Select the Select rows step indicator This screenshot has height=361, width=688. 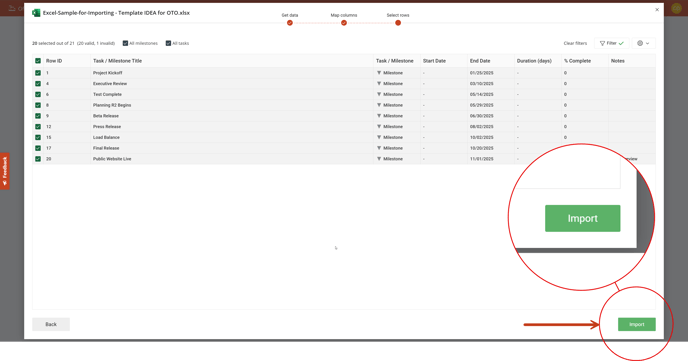398,23
